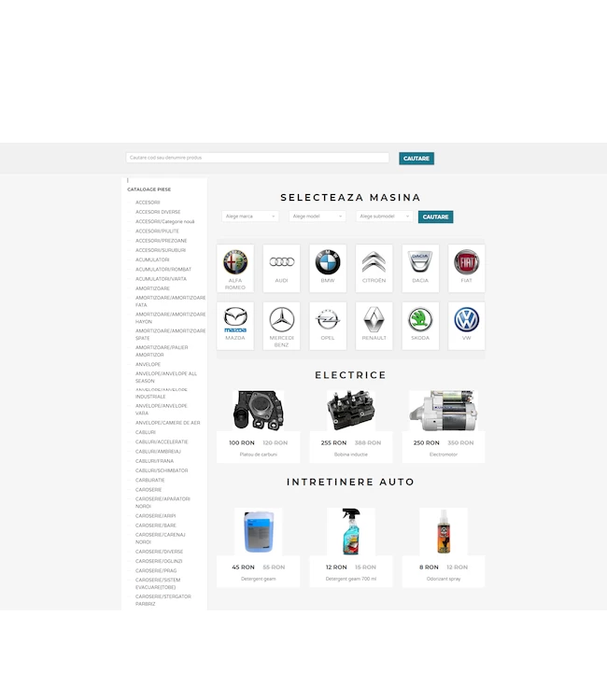The image size is (607, 700).
Task: Open CABLURI/ACCELERATIE category
Action: click(162, 442)
